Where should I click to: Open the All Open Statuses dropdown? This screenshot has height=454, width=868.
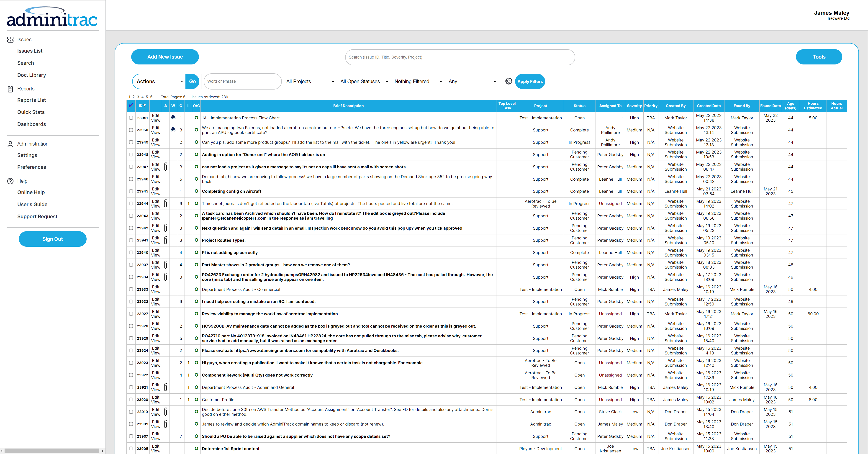point(364,81)
